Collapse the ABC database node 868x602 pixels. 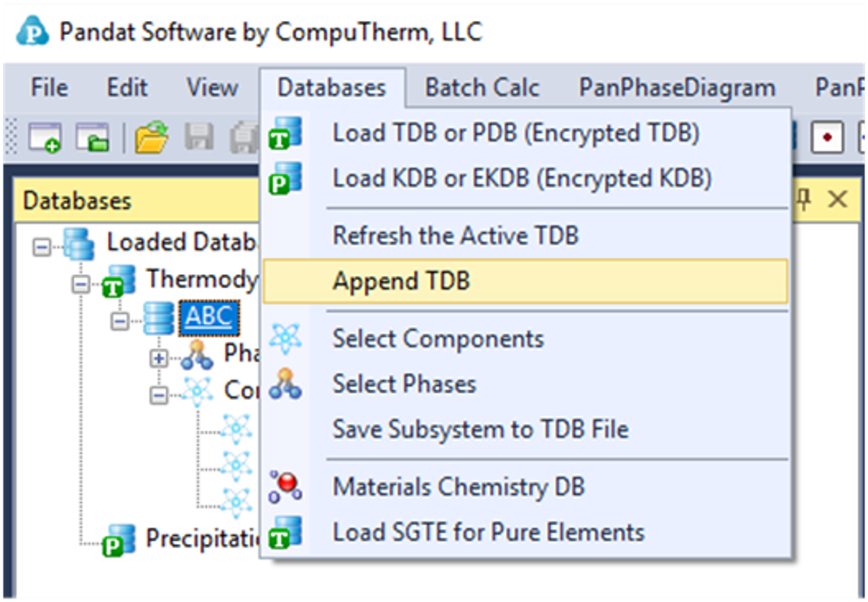click(119, 320)
